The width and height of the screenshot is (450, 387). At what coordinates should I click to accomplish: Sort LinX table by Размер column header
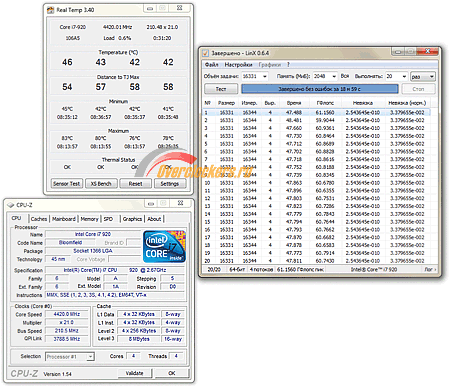[226, 103]
